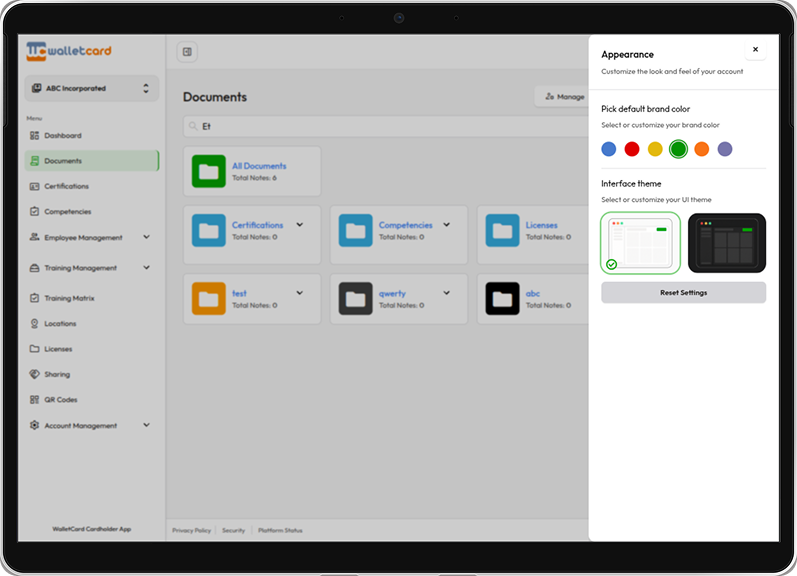This screenshot has width=797, height=576.
Task: Open the qwerty folder dropdown chevron
Action: (x=446, y=293)
